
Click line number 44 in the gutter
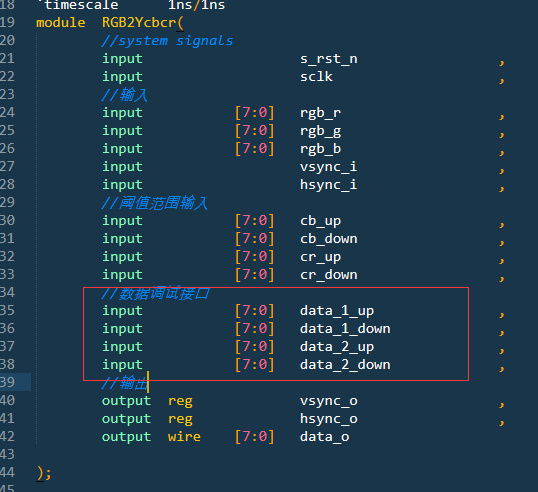tap(7, 473)
